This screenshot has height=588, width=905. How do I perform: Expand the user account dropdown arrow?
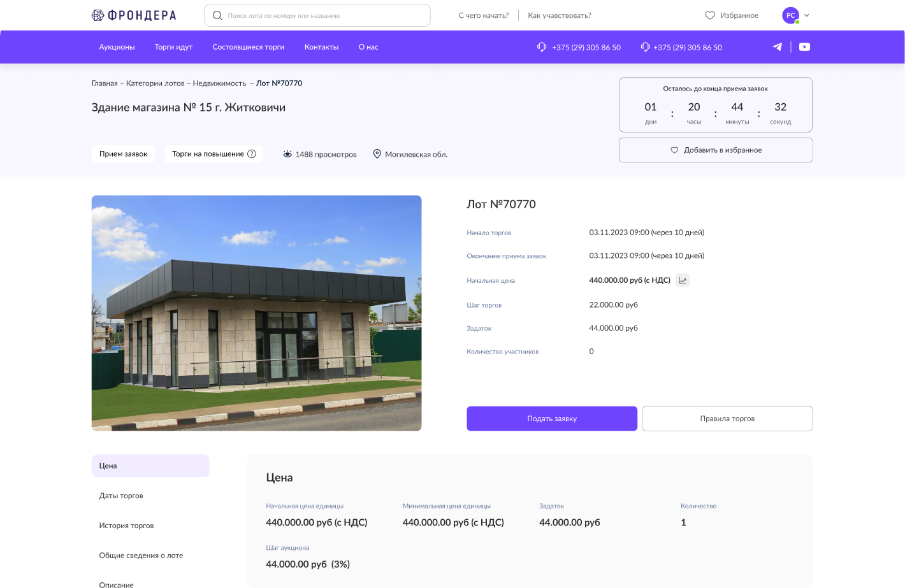tap(807, 15)
